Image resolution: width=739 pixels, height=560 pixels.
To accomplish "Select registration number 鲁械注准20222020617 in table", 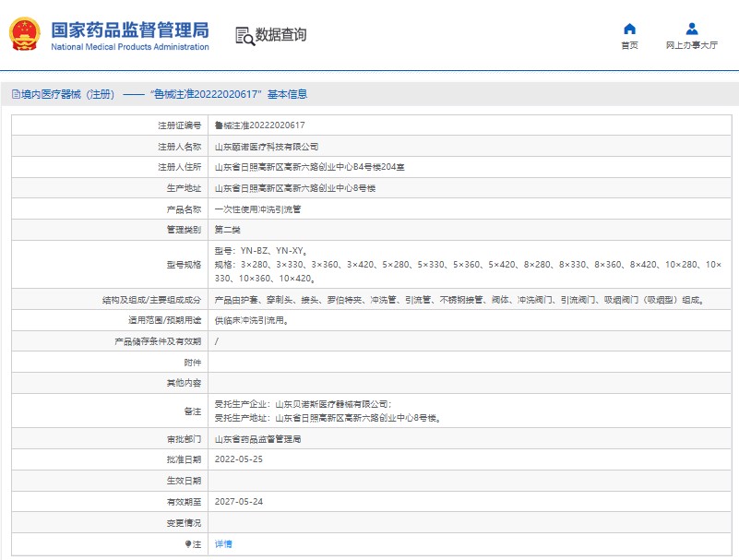I will (x=259, y=125).
